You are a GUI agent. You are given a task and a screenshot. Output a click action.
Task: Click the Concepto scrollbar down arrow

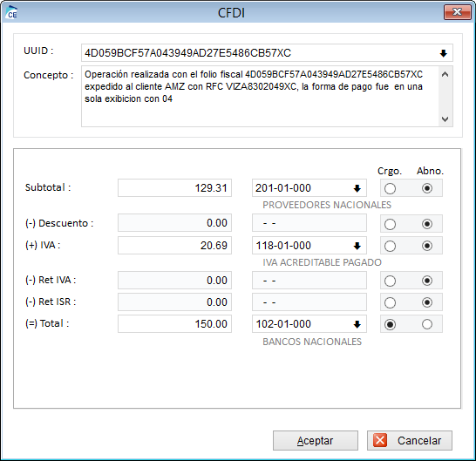click(x=445, y=119)
